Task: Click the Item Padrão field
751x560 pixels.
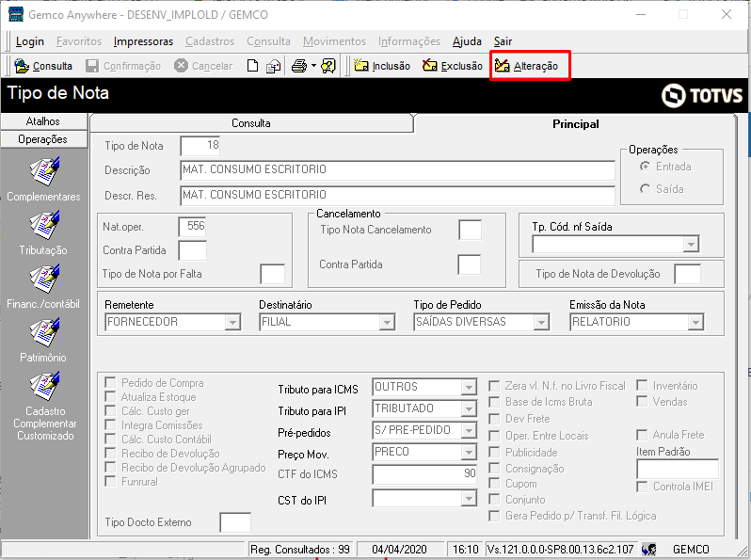Action: tap(678, 469)
